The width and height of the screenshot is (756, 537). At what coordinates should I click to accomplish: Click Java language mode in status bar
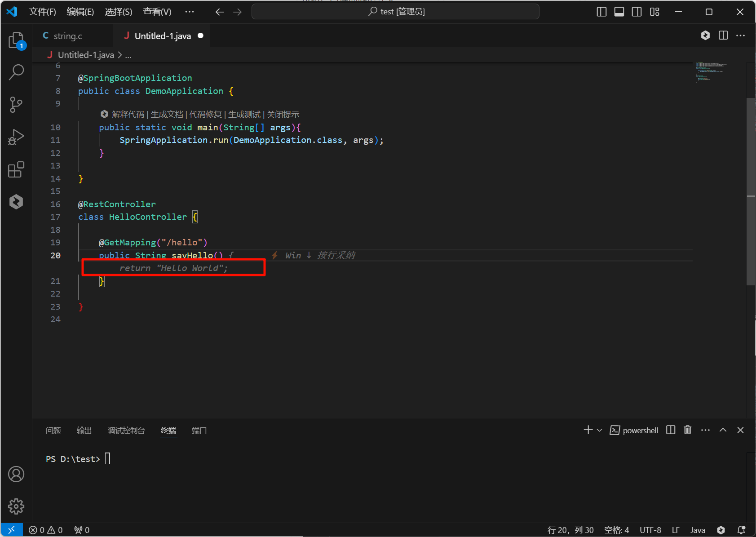[697, 530]
